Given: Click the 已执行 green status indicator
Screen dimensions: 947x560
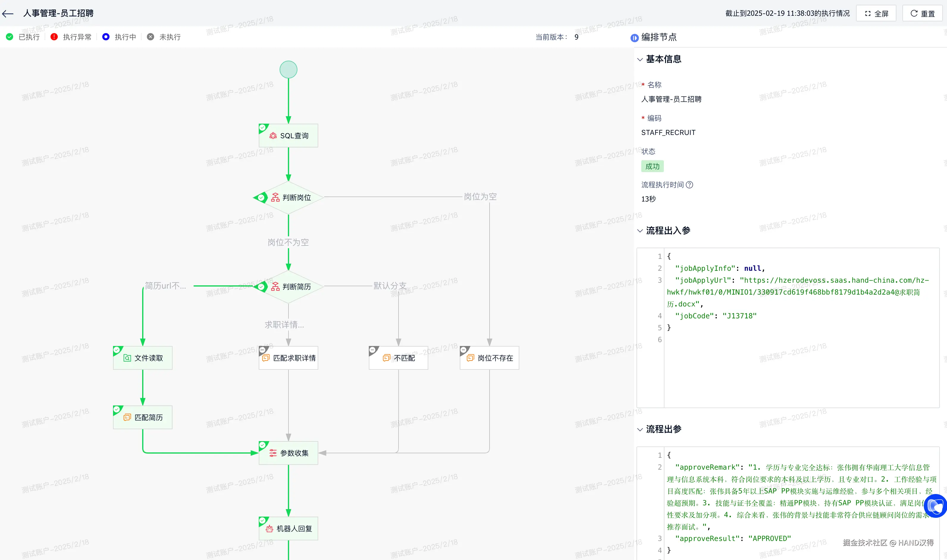Looking at the screenshot, I should pos(10,37).
